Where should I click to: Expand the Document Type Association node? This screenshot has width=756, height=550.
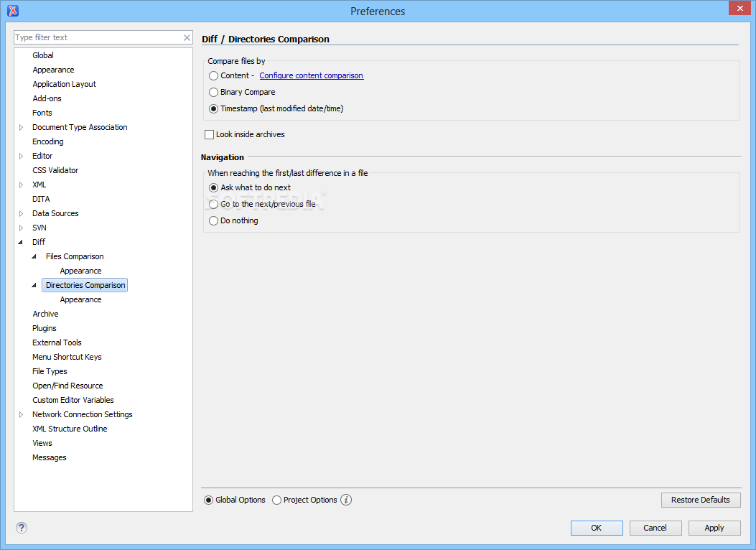[22, 127]
